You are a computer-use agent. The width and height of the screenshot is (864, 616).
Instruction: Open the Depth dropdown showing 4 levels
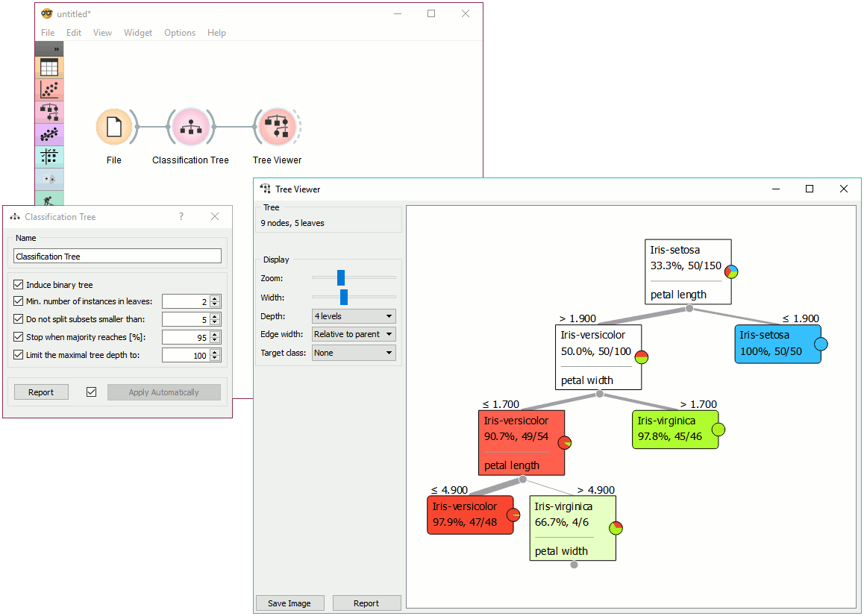tap(354, 316)
